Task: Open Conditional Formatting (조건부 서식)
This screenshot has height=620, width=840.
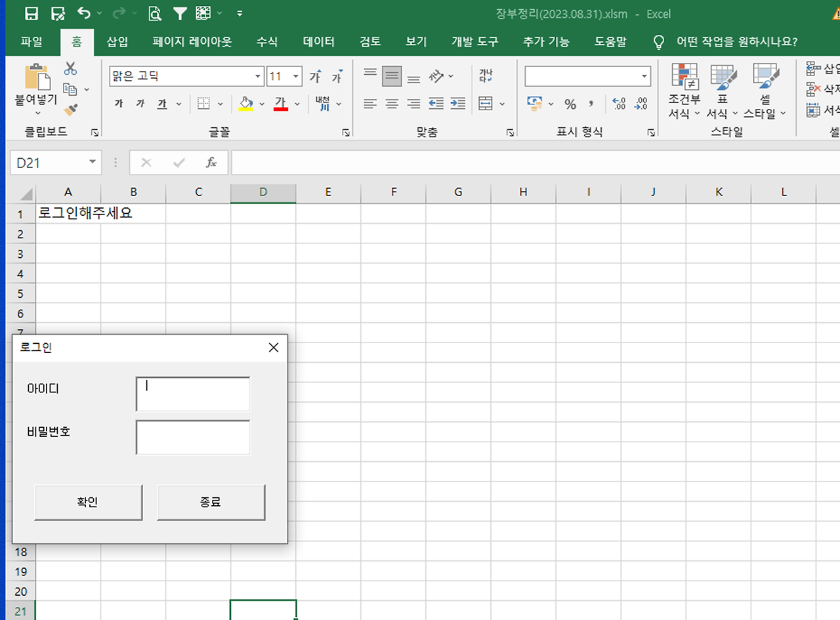Action: (684, 91)
